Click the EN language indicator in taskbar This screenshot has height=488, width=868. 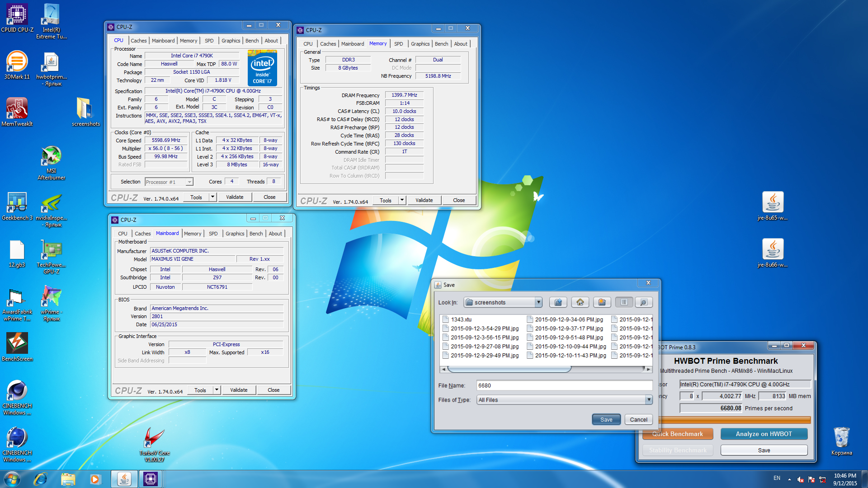pos(777,478)
